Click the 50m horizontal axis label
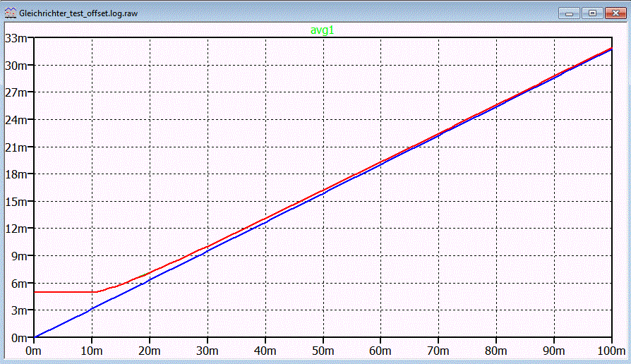The image size is (631, 364). tap(323, 351)
